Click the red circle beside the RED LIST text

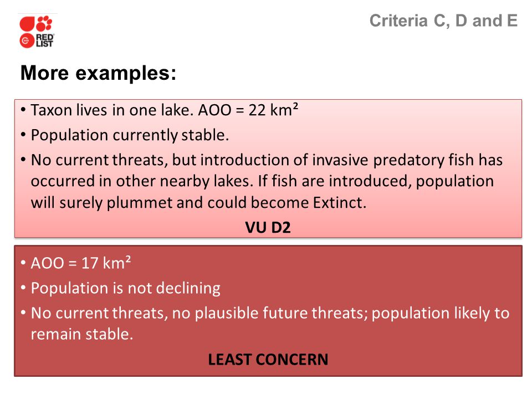[27, 40]
